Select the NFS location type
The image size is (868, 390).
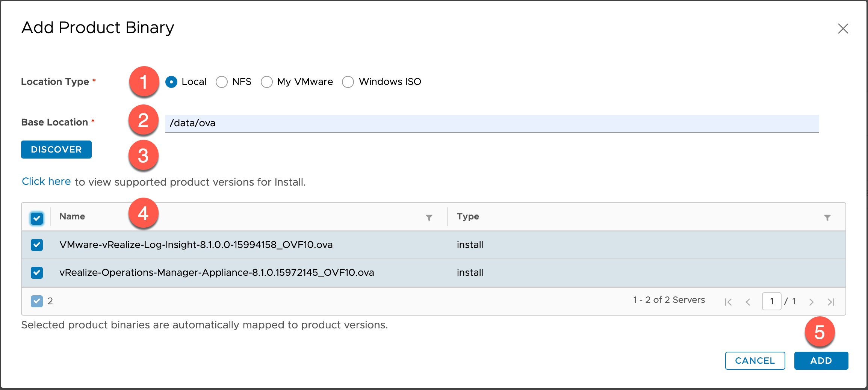coord(222,82)
